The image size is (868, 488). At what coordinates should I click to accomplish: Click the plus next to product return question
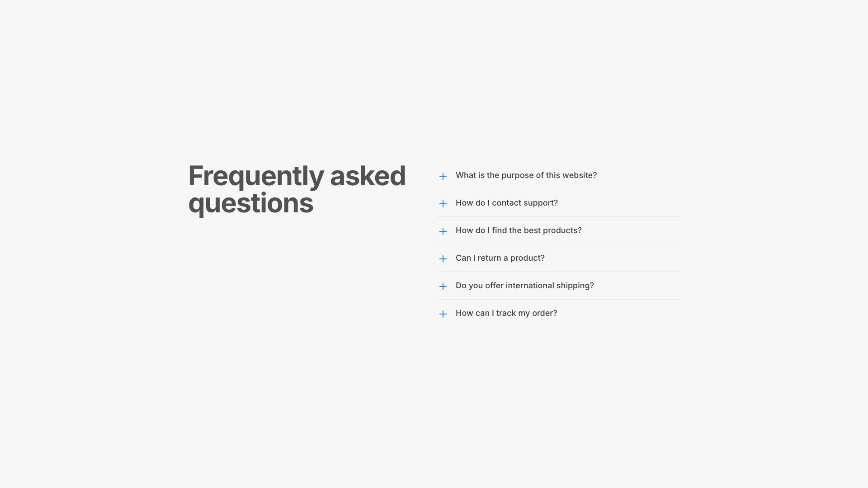443,259
